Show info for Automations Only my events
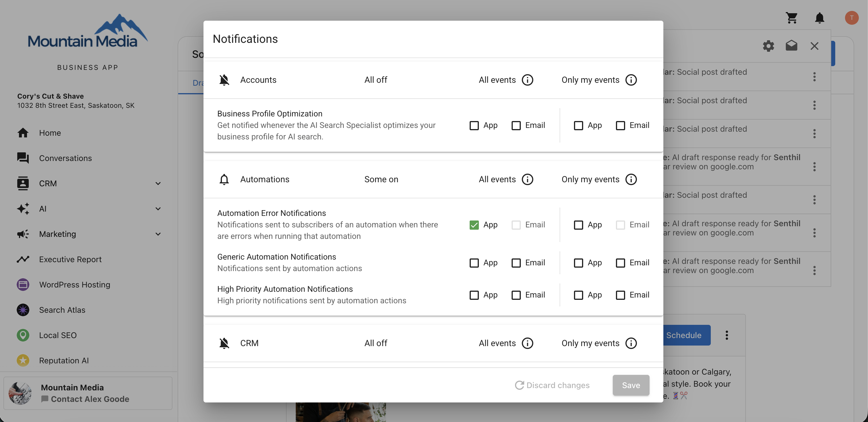Screen dimensions: 868x422 click(631, 179)
